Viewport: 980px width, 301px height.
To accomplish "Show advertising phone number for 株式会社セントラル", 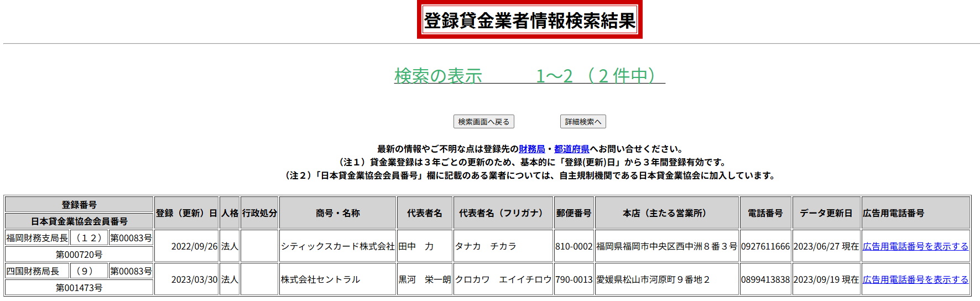I will click(915, 279).
